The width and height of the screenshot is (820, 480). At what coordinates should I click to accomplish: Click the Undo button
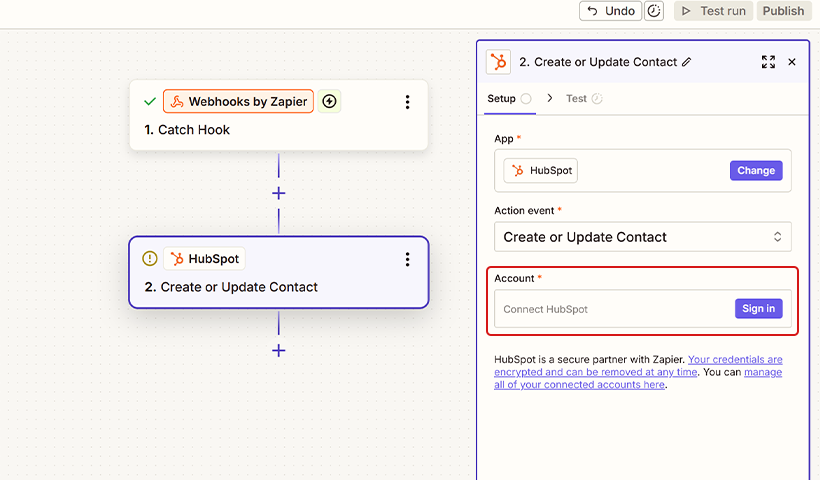(x=610, y=11)
